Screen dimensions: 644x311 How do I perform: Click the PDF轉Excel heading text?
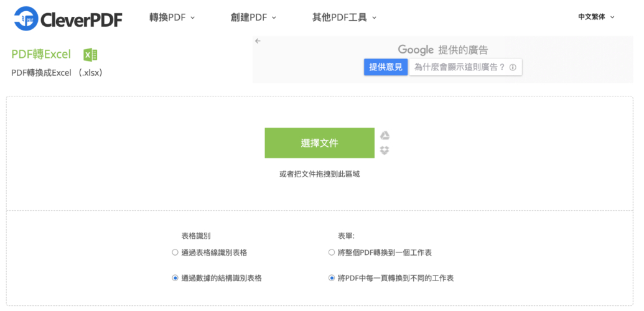[x=41, y=54]
